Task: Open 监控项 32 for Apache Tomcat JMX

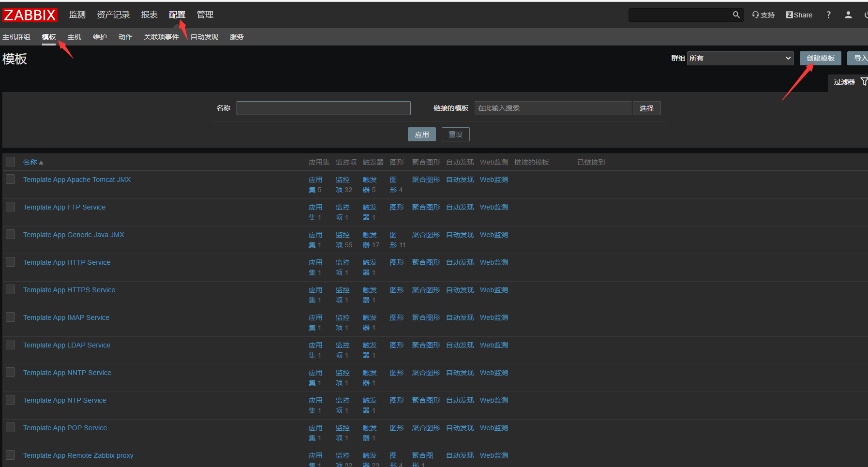Action: click(x=343, y=184)
